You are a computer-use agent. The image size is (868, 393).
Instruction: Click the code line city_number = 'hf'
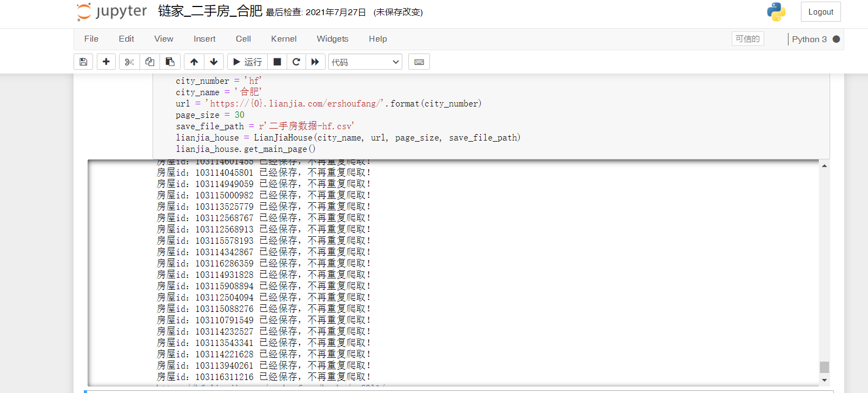click(x=218, y=81)
